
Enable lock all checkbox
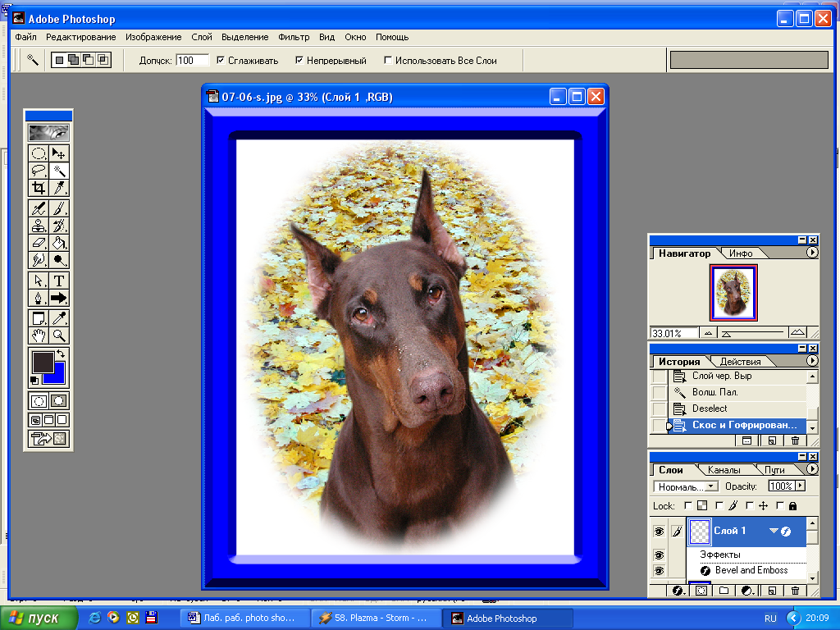(780, 505)
